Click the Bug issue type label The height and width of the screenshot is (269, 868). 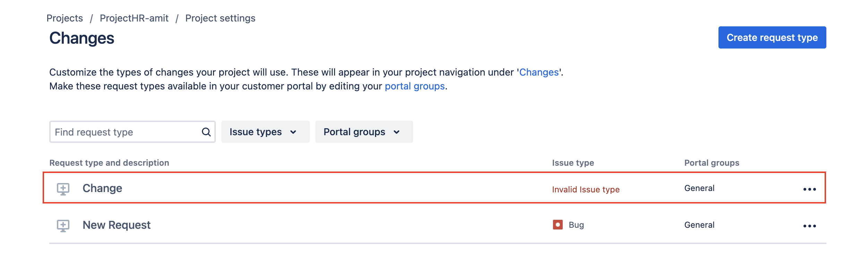tap(576, 225)
